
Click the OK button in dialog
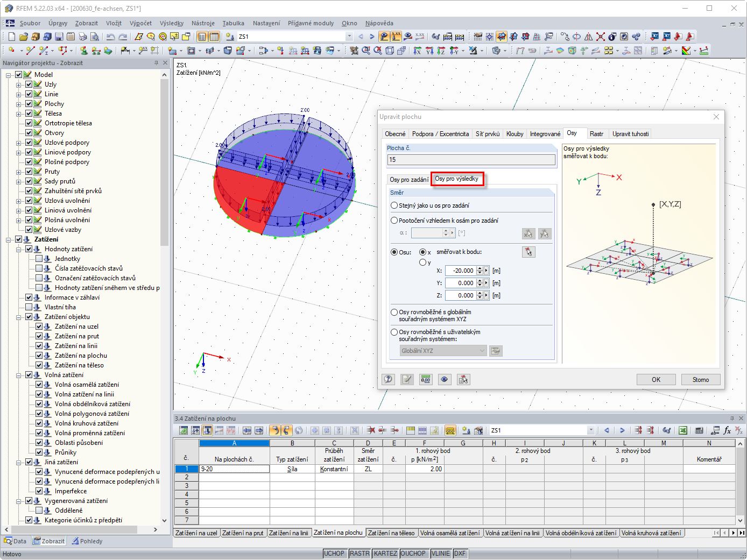(x=656, y=379)
